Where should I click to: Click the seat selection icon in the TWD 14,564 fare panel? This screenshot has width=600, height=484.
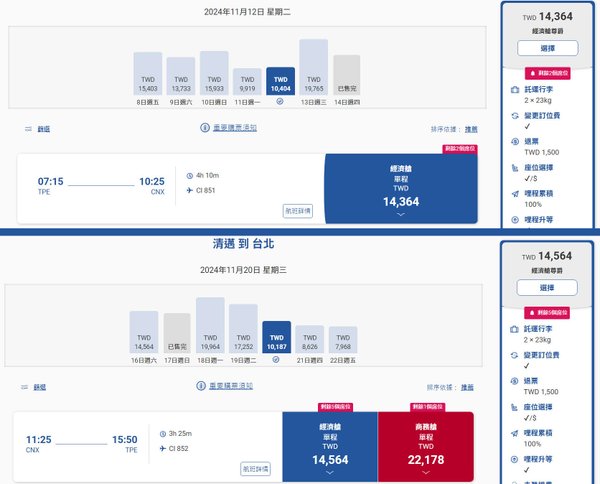(x=515, y=407)
